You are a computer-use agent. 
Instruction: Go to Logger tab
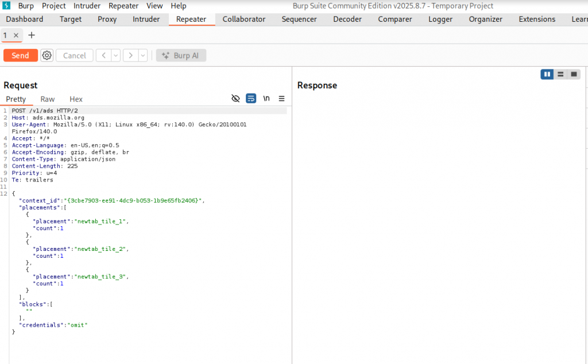440,19
